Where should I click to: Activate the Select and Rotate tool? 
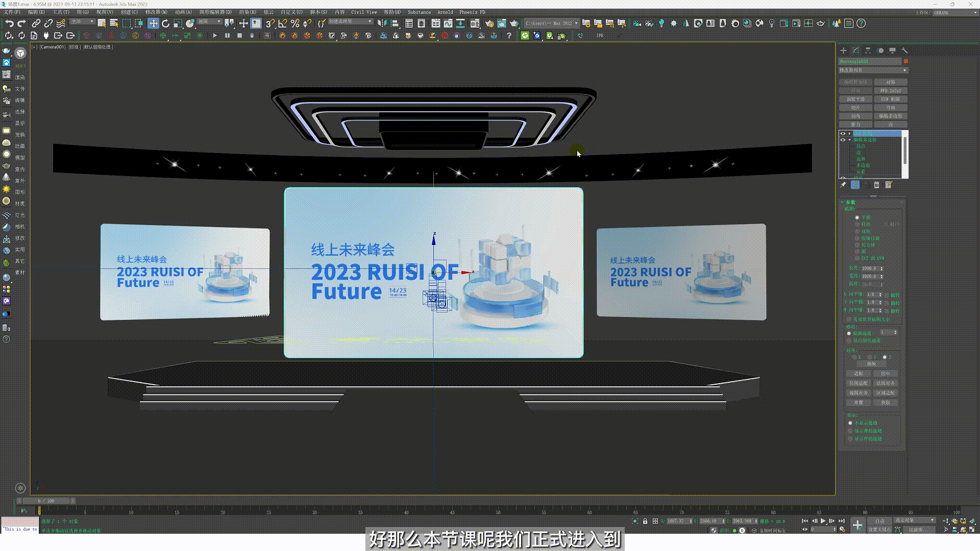click(x=165, y=23)
